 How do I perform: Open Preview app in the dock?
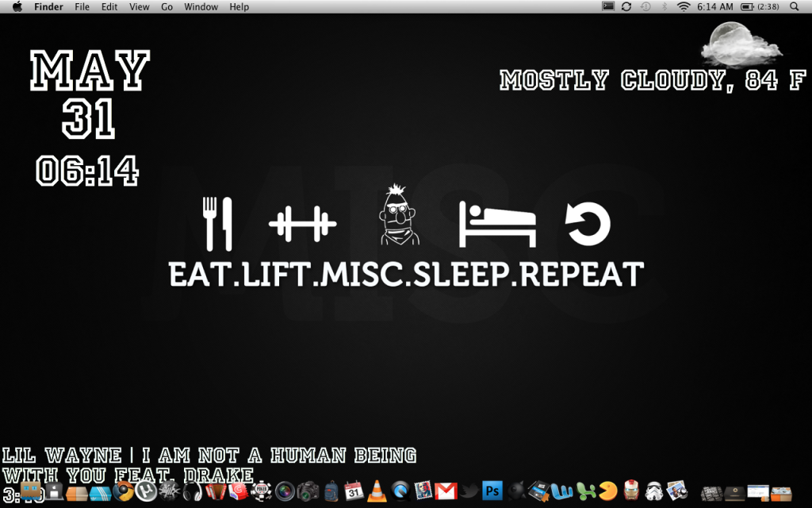tap(677, 491)
